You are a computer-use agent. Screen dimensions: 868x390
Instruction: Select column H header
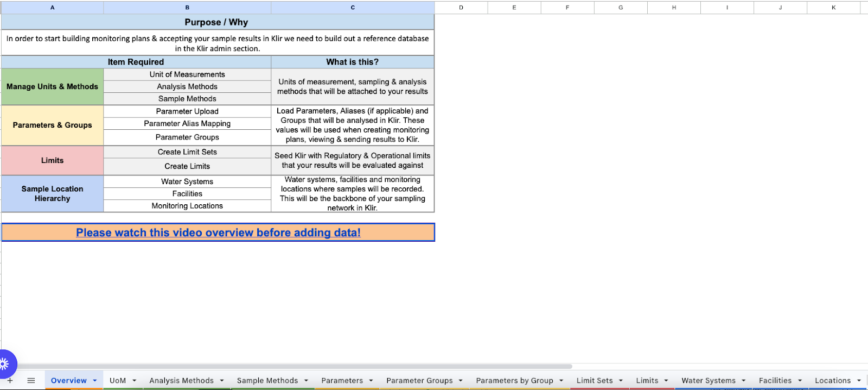click(x=674, y=8)
